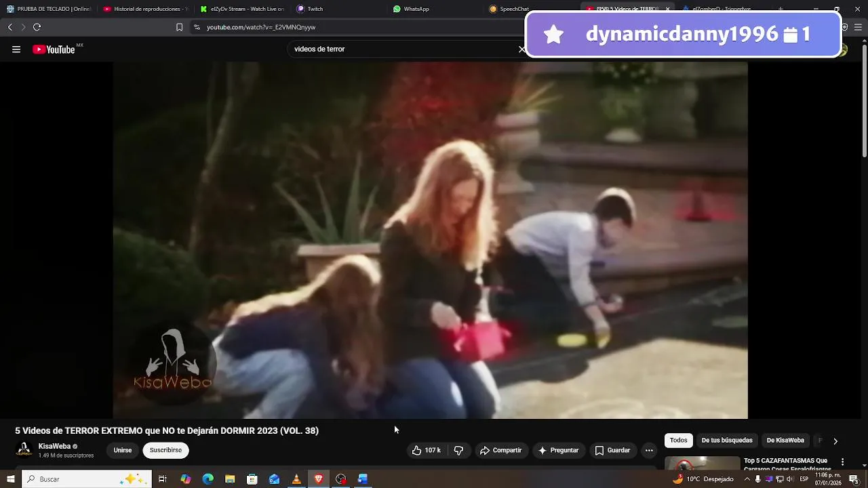Click the browser forward arrow
This screenshot has width=868, height=488.
(23, 27)
